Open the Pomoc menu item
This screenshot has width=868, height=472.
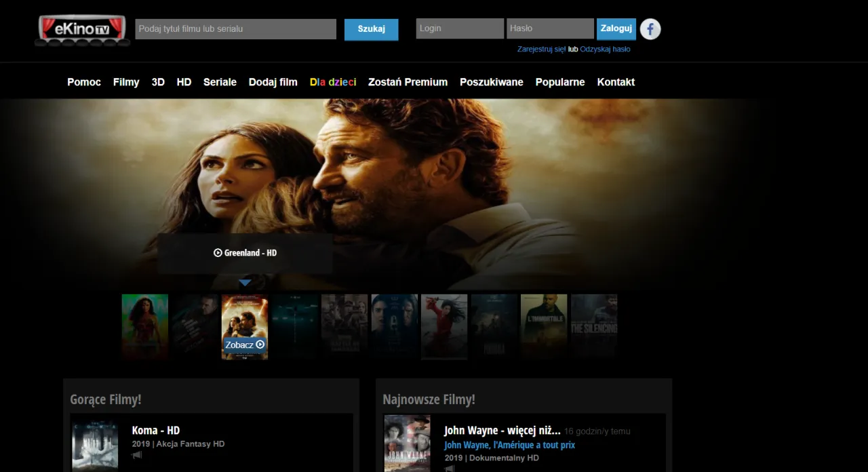click(x=84, y=82)
